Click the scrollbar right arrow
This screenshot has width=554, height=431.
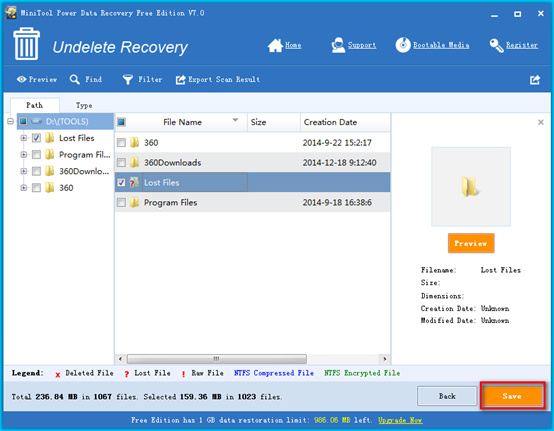tap(384, 359)
